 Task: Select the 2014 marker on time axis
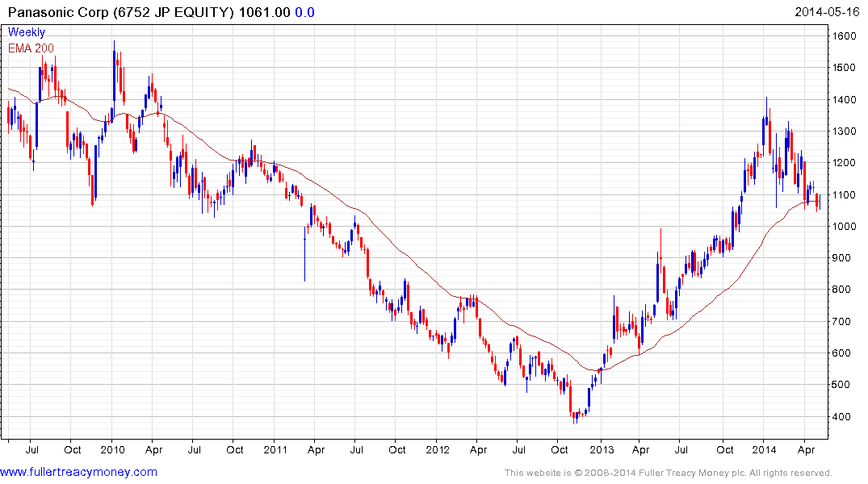pos(764,449)
